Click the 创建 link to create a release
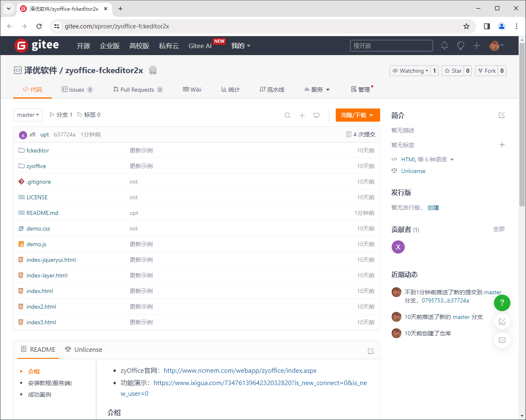This screenshot has width=526, height=420. click(x=433, y=208)
